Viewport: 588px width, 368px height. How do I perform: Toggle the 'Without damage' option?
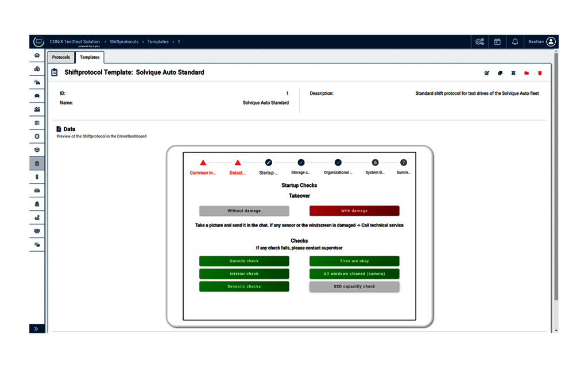244,211
